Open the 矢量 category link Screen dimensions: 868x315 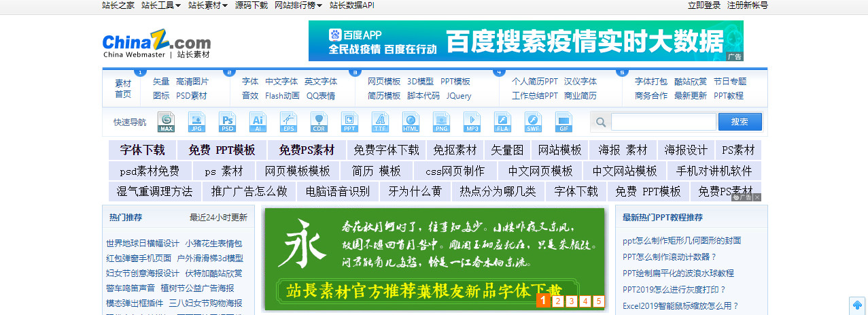tap(161, 81)
